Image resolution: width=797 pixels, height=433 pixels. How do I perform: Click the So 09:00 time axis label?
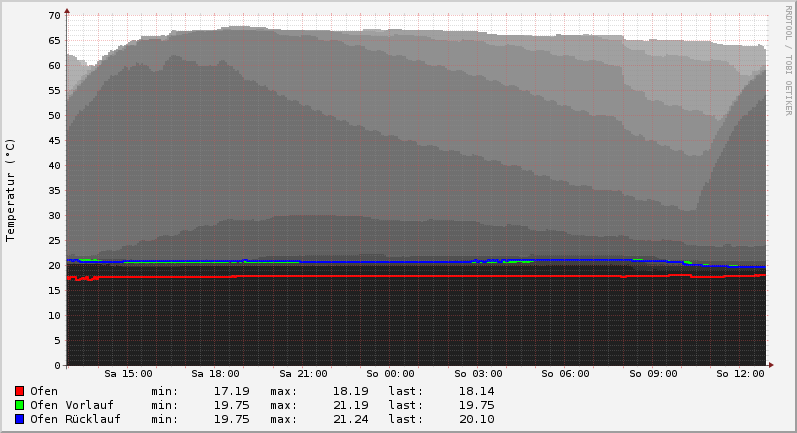(x=653, y=374)
